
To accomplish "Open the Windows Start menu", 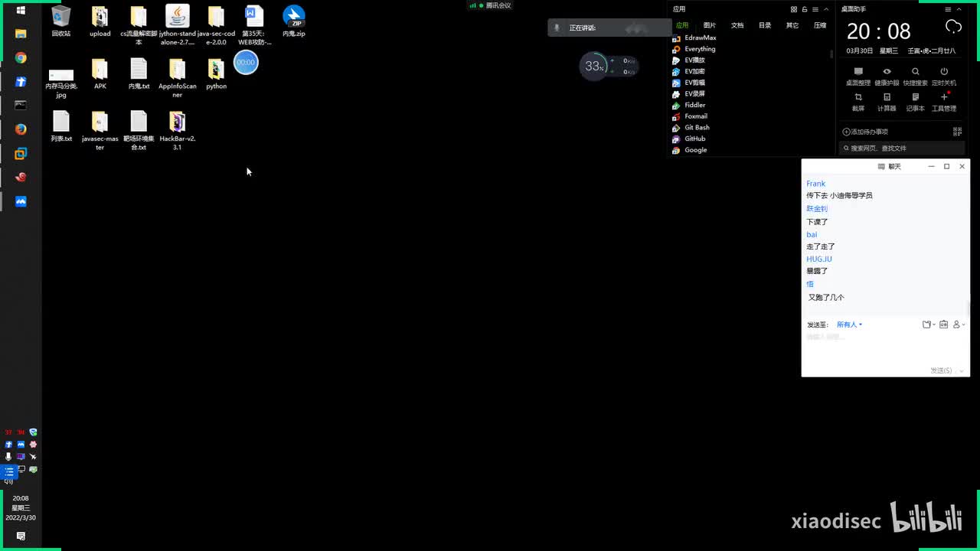I will [x=21, y=10].
